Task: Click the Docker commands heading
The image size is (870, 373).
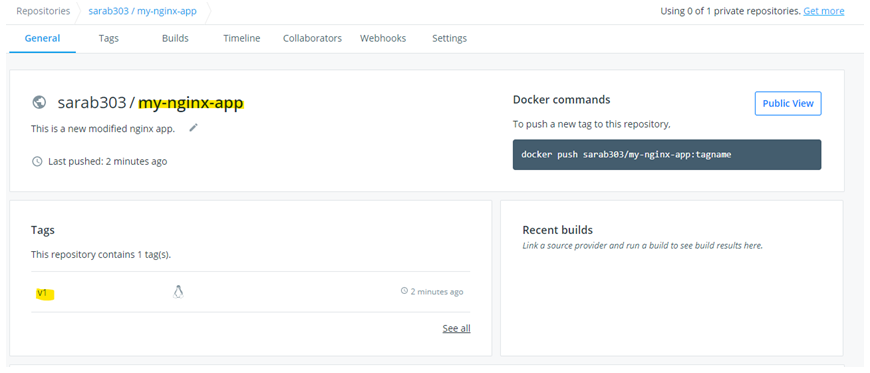Action: [x=562, y=100]
